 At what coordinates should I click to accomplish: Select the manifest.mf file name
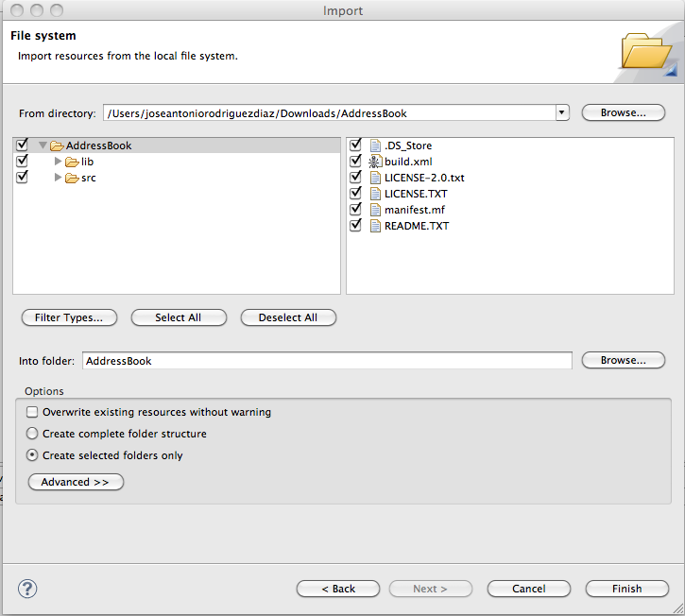415,210
